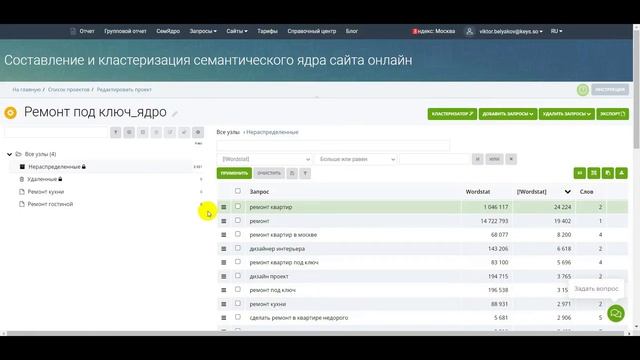Check the 'ремонт' row checkbox

(x=238, y=220)
